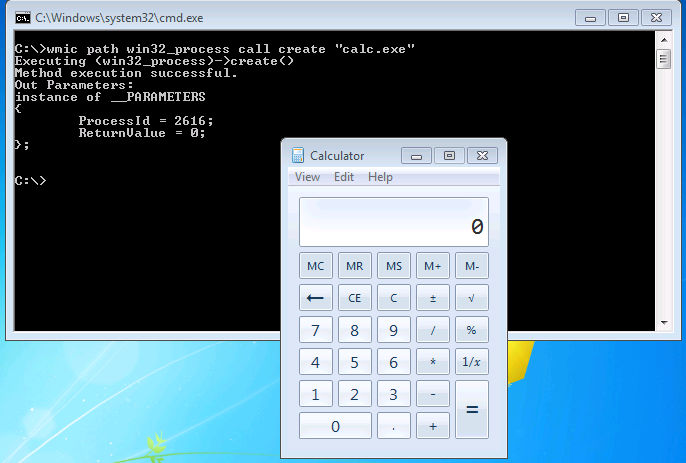This screenshot has width=686, height=463.
Task: Click the MC memory clear key
Action: coord(315,266)
